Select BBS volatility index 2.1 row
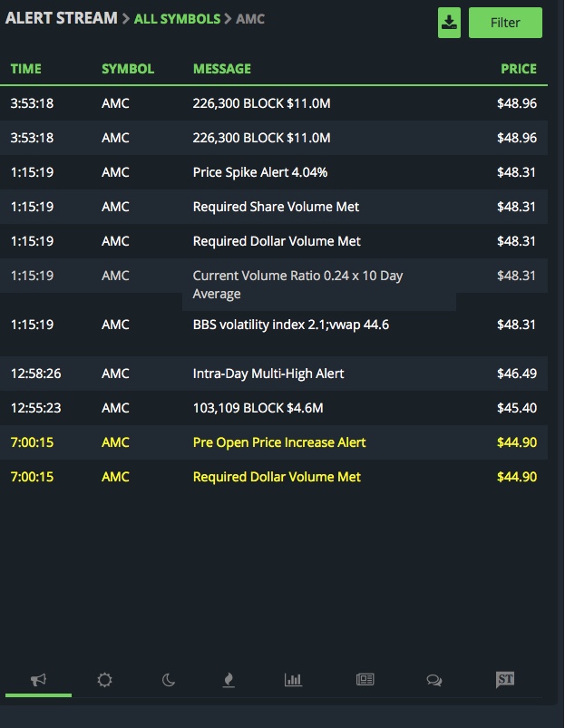This screenshot has height=728, width=565. pos(274,325)
